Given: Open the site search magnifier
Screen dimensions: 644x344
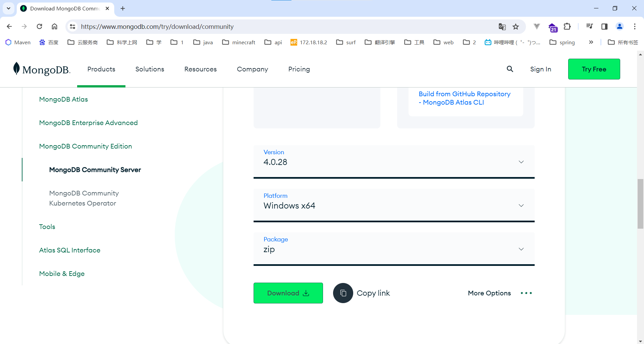Looking at the screenshot, I should coord(510,69).
